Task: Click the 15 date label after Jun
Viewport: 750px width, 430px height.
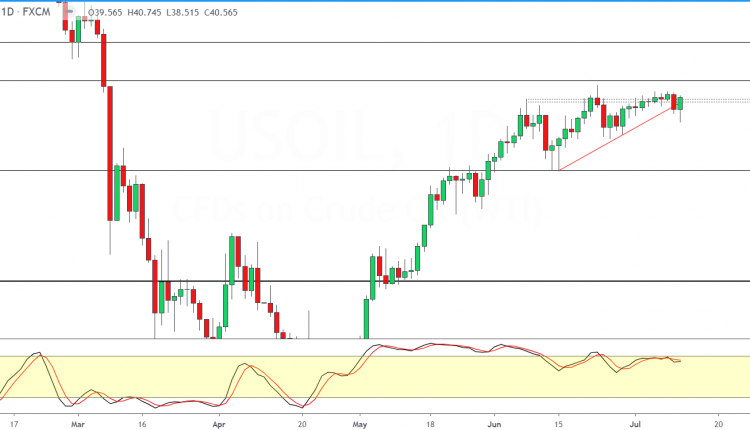Action: (559, 424)
